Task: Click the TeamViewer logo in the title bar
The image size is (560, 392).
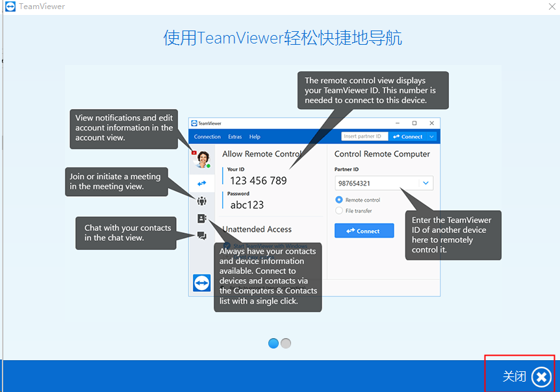Action: [x=10, y=6]
